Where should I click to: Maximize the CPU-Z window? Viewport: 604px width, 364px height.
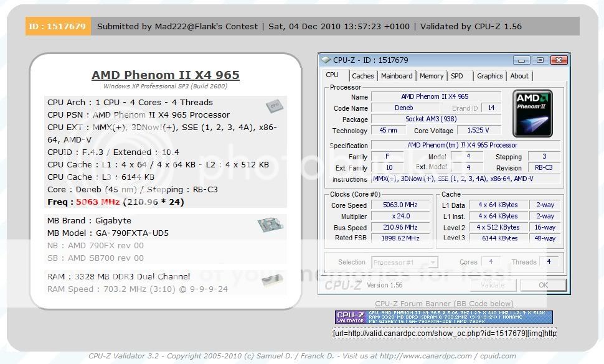coord(540,60)
